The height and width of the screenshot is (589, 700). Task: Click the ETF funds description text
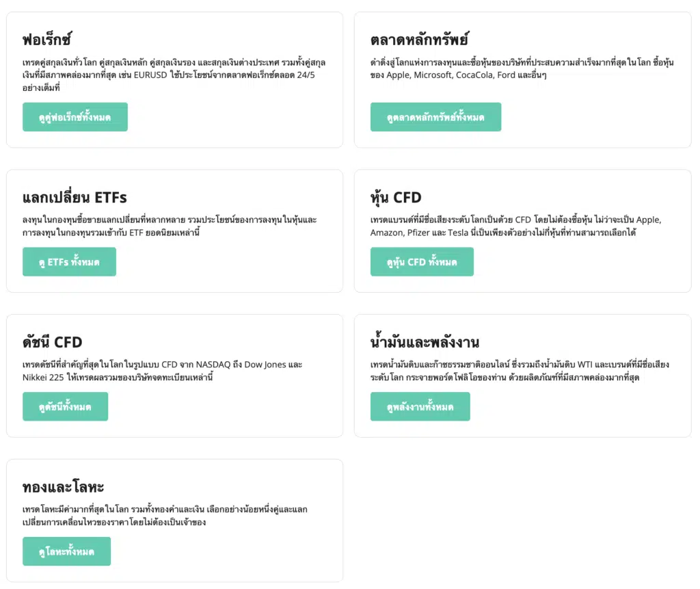pos(170,226)
